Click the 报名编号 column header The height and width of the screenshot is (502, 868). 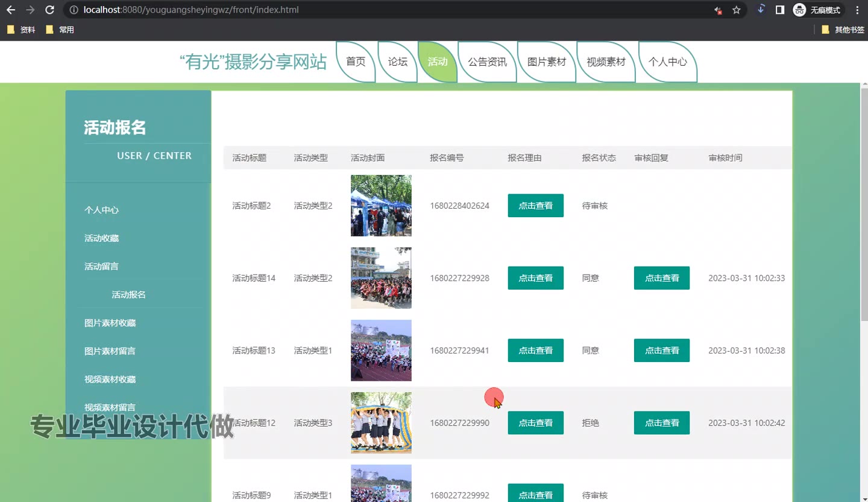pyautogui.click(x=447, y=158)
